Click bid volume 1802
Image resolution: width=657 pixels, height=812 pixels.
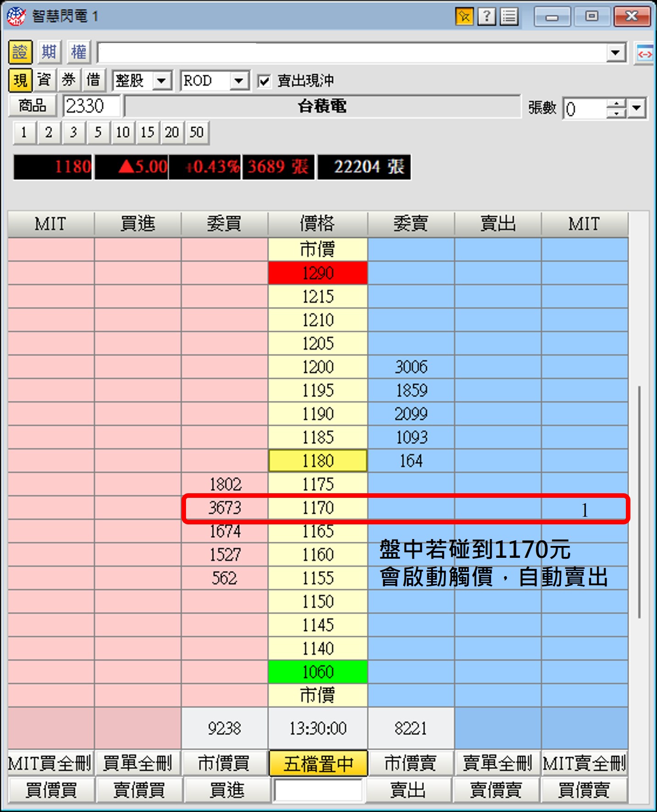coord(224,484)
